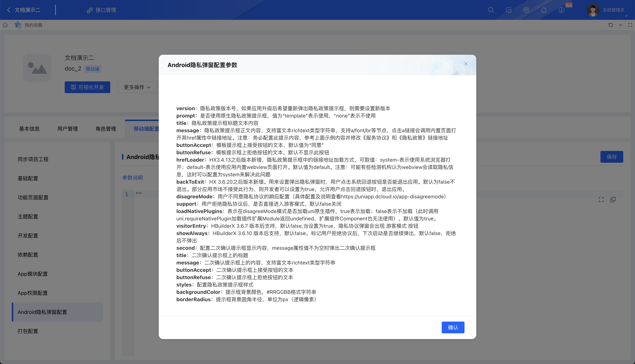Click the 可视化开发 button
Image resolution: width=635 pixels, height=364 pixels.
pos(87,87)
